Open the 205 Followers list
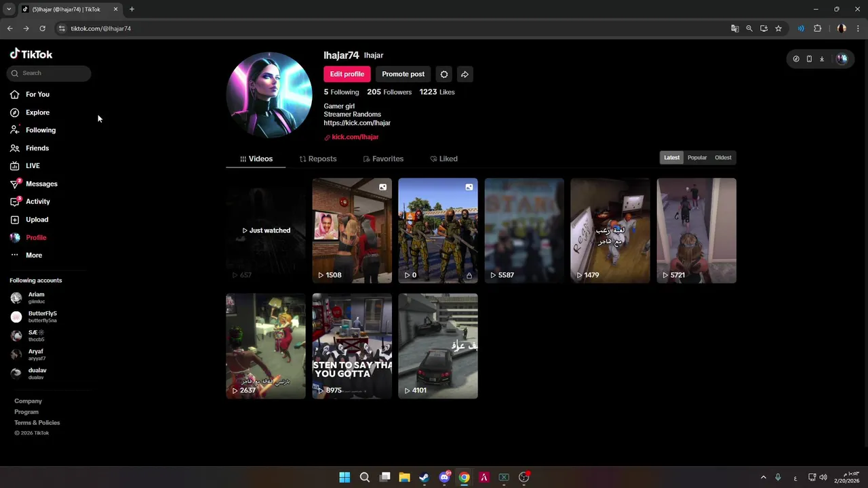This screenshot has height=488, width=868. tap(389, 92)
